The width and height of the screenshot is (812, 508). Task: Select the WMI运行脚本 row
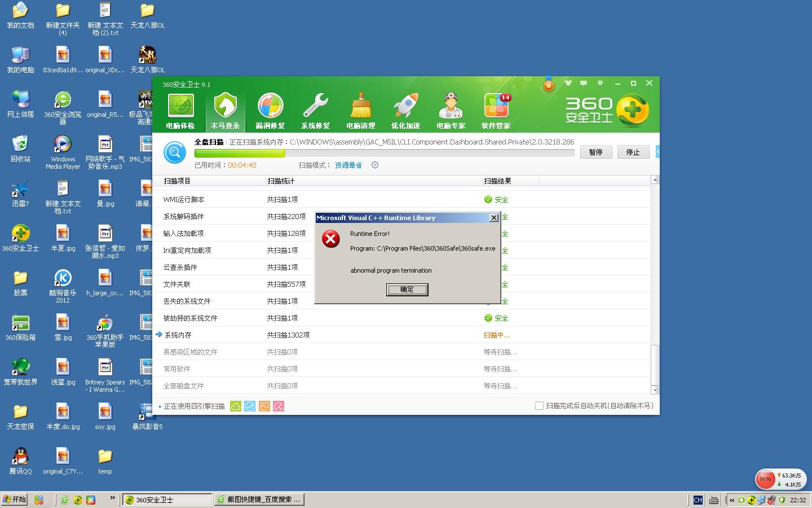point(401,199)
